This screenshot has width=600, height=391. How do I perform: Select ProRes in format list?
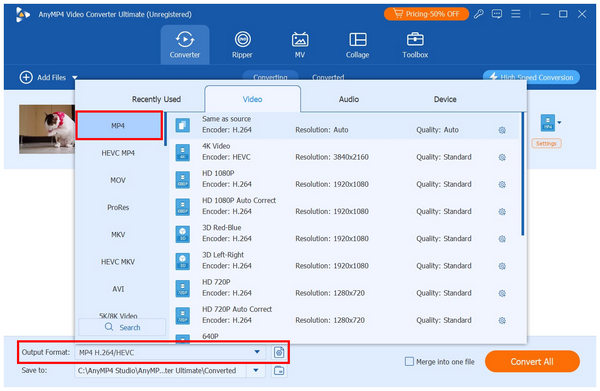(118, 207)
